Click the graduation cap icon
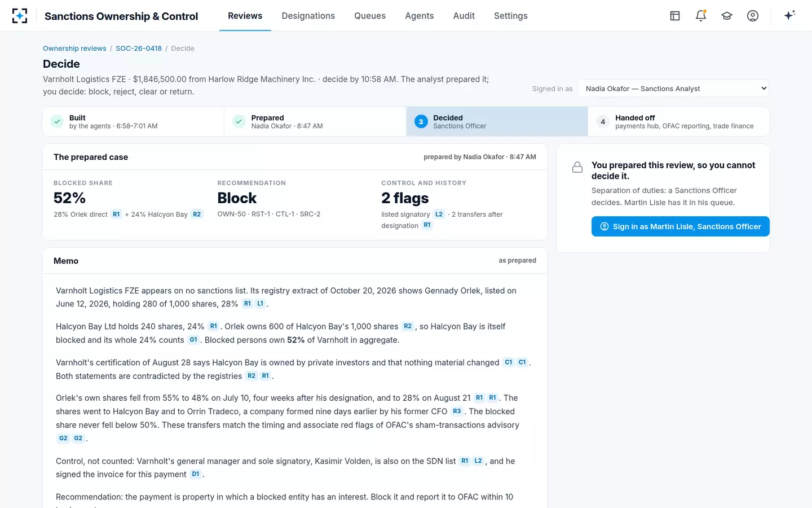 [727, 16]
